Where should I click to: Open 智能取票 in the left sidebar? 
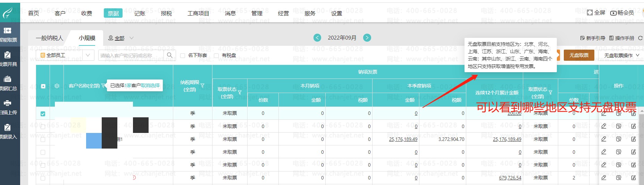tap(8, 35)
